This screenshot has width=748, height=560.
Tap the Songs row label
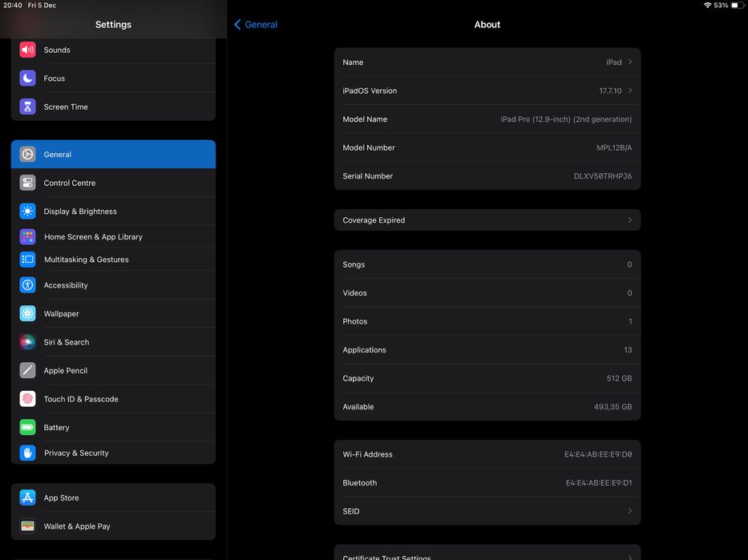pos(354,264)
